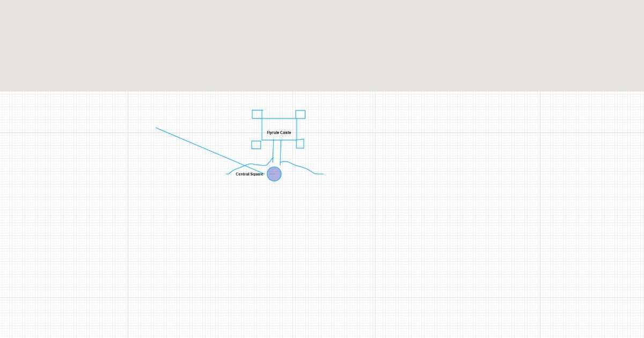644x338 pixels.
Task: Select the bottom-right castle tower square
Action: tap(300, 144)
